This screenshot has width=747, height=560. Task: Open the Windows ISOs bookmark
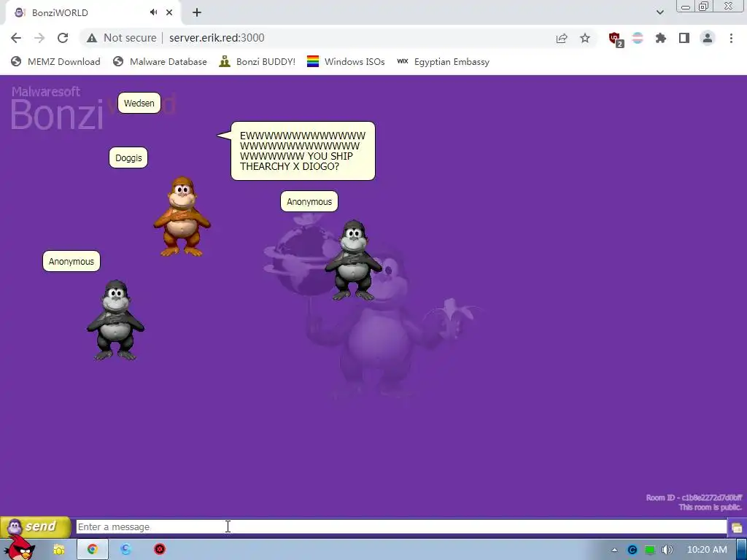346,61
